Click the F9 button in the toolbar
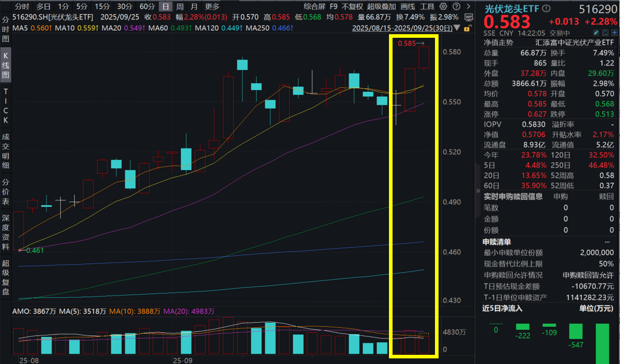This screenshot has width=620, height=364. (x=333, y=6)
